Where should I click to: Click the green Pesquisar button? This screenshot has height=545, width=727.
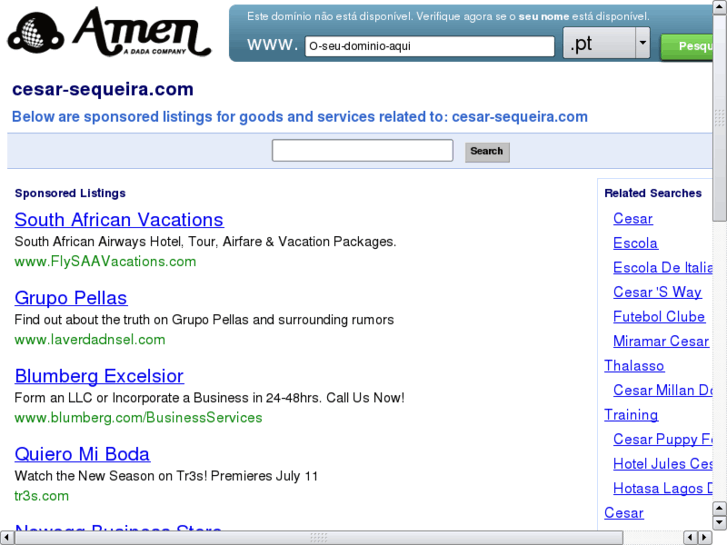tap(687, 46)
